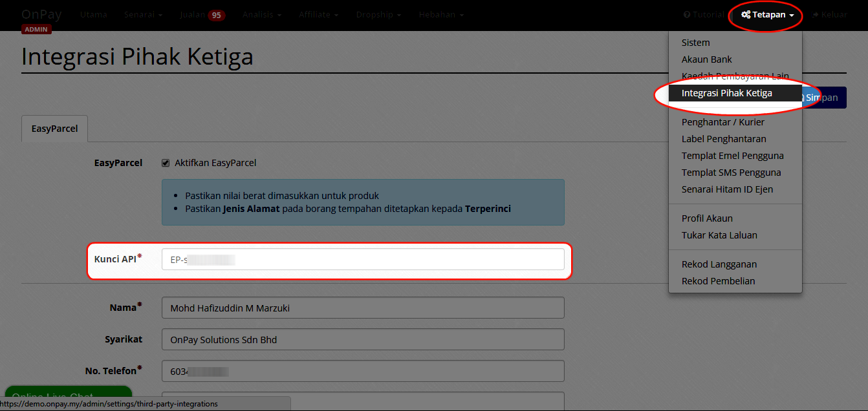Expand the Dropship dropdown menu
The height and width of the screenshot is (411, 868).
tap(378, 14)
